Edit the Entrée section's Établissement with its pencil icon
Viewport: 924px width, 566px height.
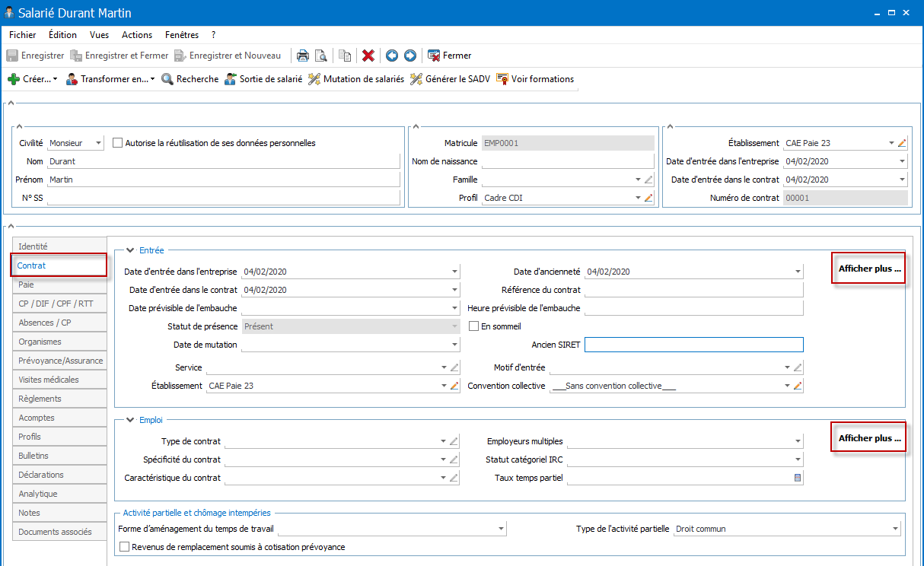pos(454,386)
